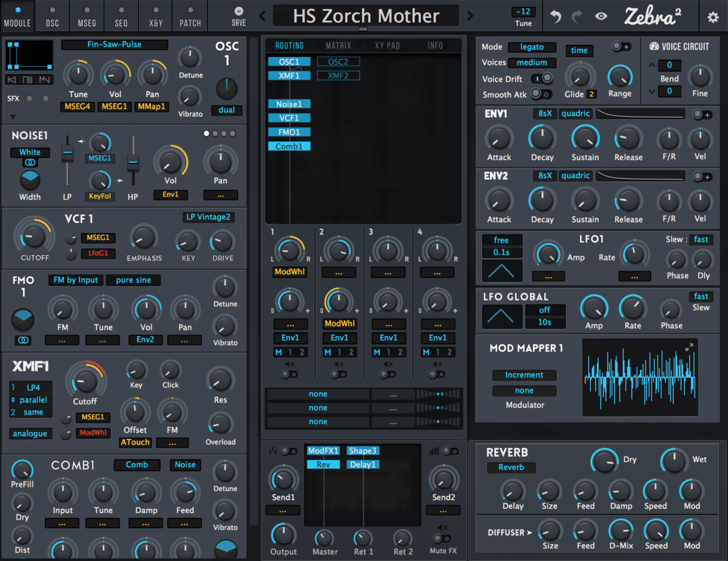Image resolution: width=728 pixels, height=561 pixels.
Task: Open the LP Vintage2 filter type dropdown
Action: click(x=208, y=217)
